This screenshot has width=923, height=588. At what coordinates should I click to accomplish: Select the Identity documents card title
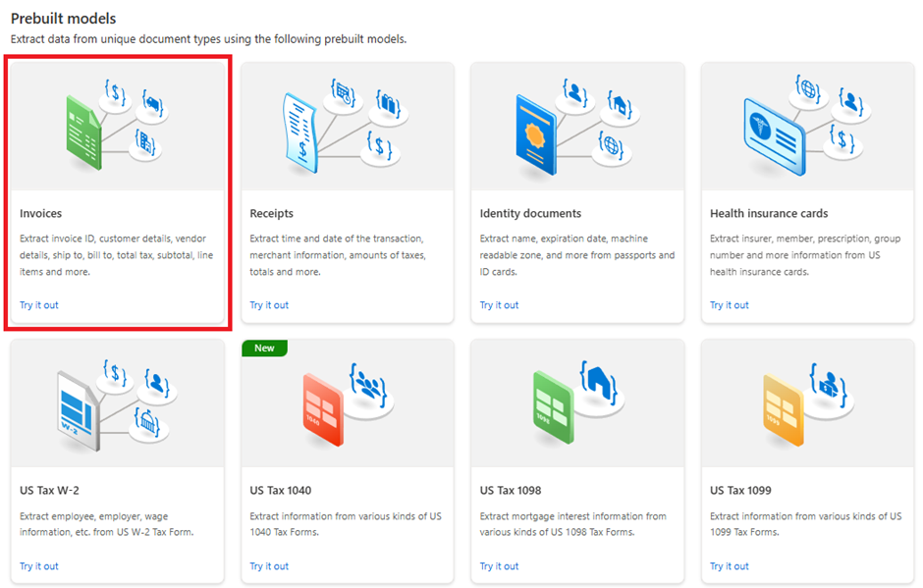point(530,213)
